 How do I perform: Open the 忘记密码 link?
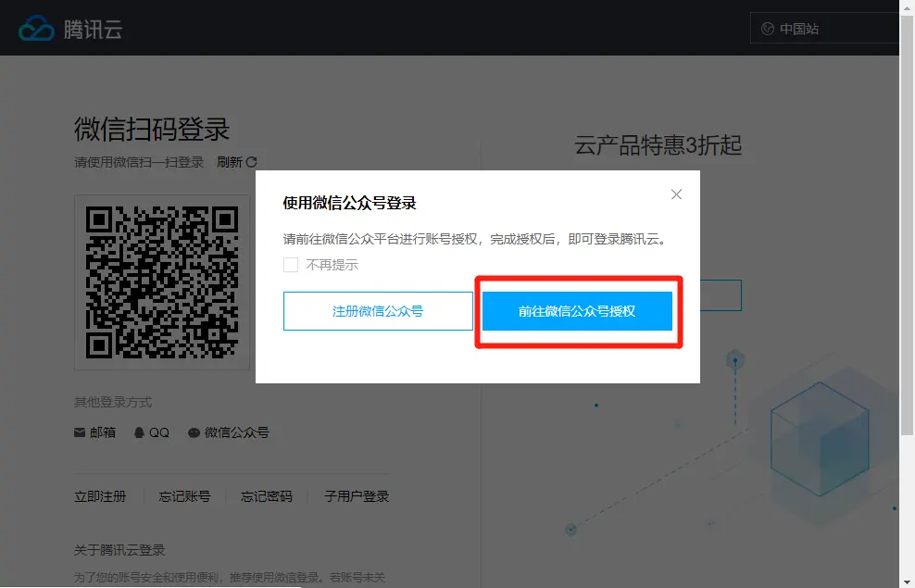267,496
